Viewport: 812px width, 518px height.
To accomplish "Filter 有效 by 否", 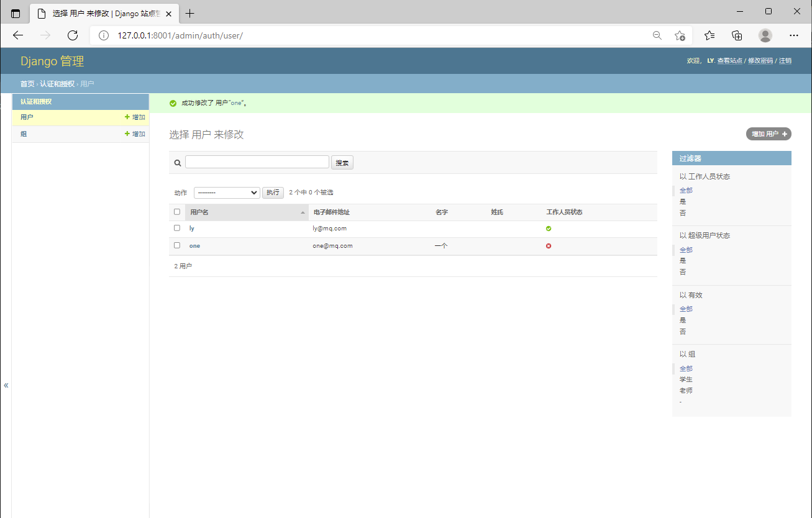I will pos(683,332).
